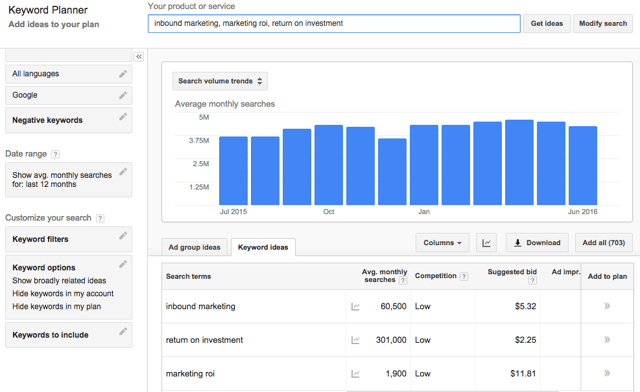Open the Columns dropdown menu

click(442, 243)
